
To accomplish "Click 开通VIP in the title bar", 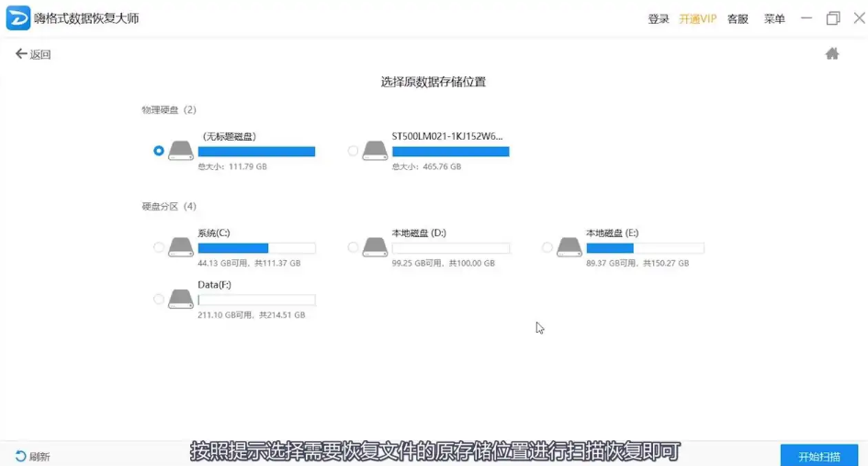I will click(x=697, y=18).
